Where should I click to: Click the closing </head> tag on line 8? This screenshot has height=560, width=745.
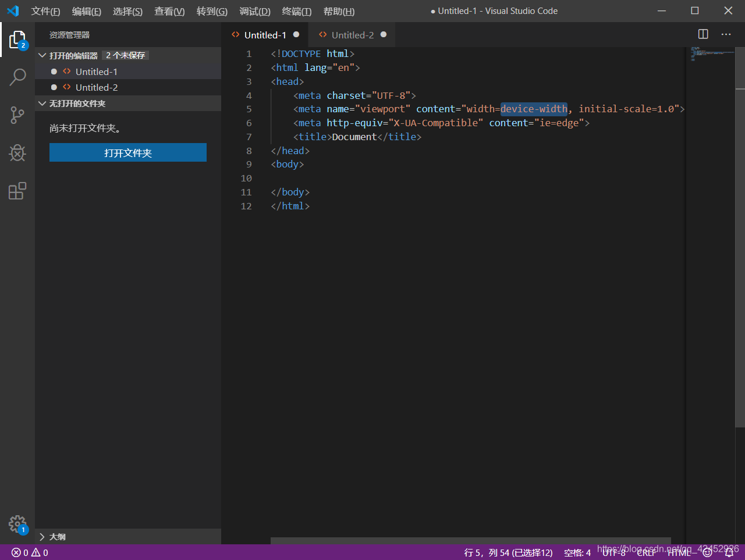coord(290,151)
